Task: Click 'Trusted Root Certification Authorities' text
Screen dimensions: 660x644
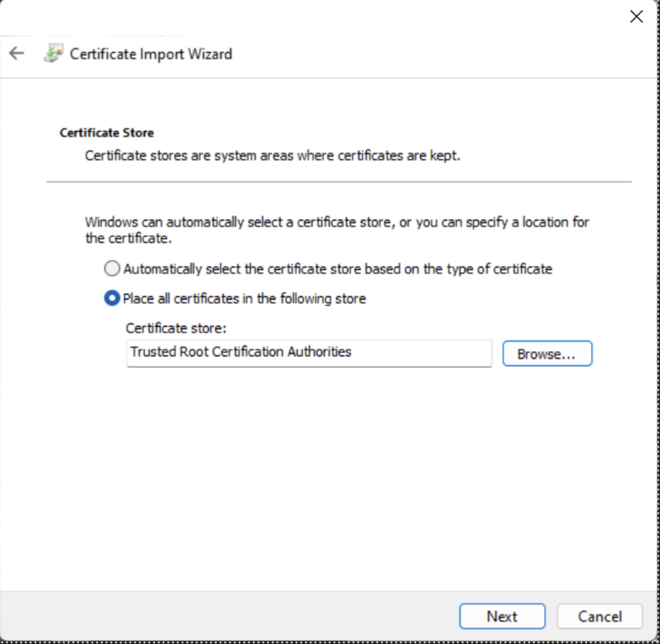Action: (x=241, y=352)
